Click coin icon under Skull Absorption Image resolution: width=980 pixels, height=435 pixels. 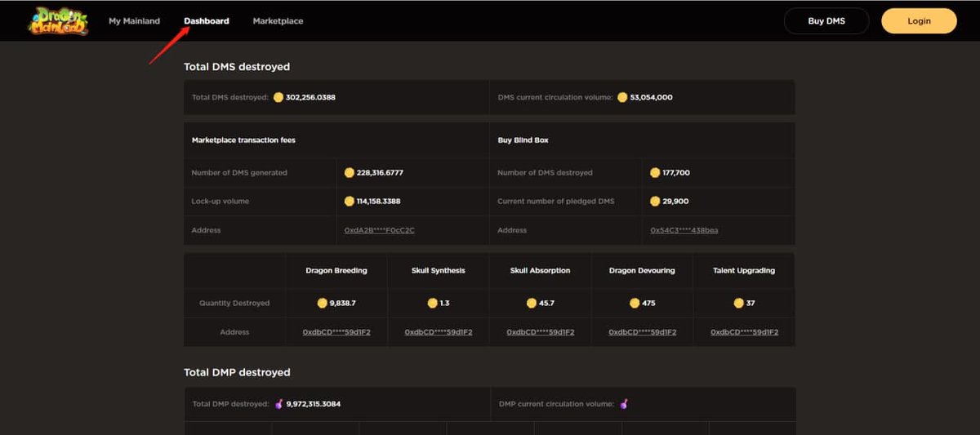pyautogui.click(x=532, y=303)
